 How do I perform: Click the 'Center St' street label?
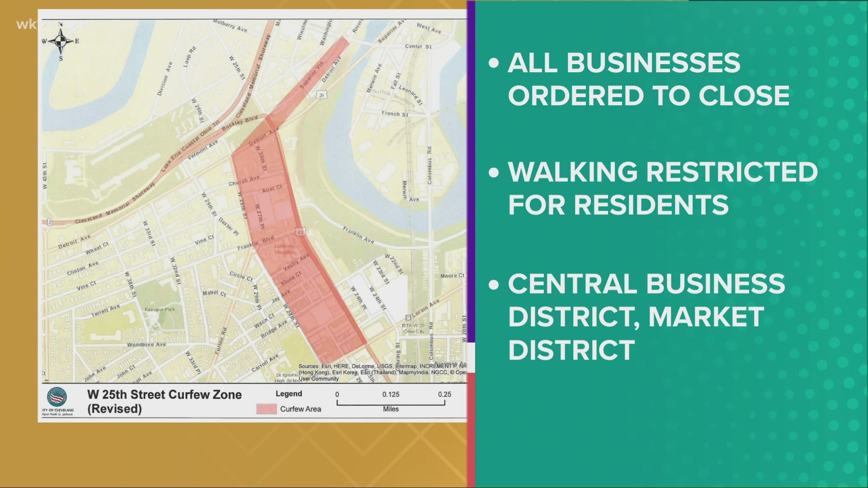[418, 47]
